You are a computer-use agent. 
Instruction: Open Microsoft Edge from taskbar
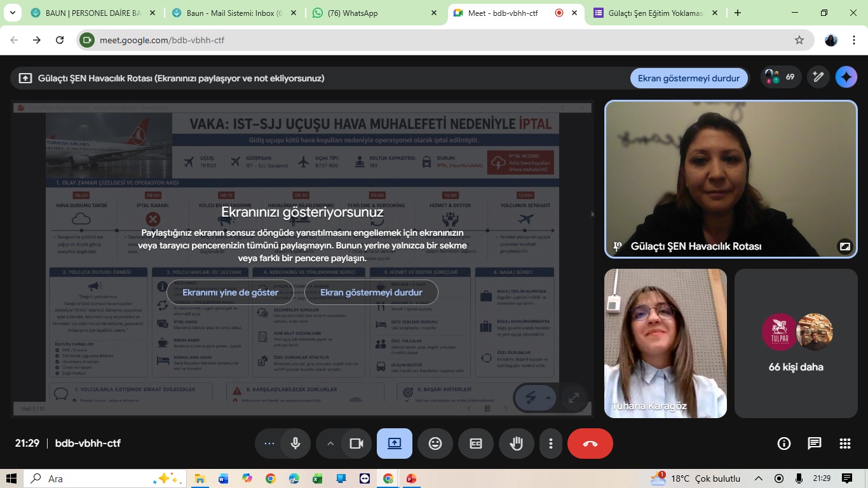point(294,478)
